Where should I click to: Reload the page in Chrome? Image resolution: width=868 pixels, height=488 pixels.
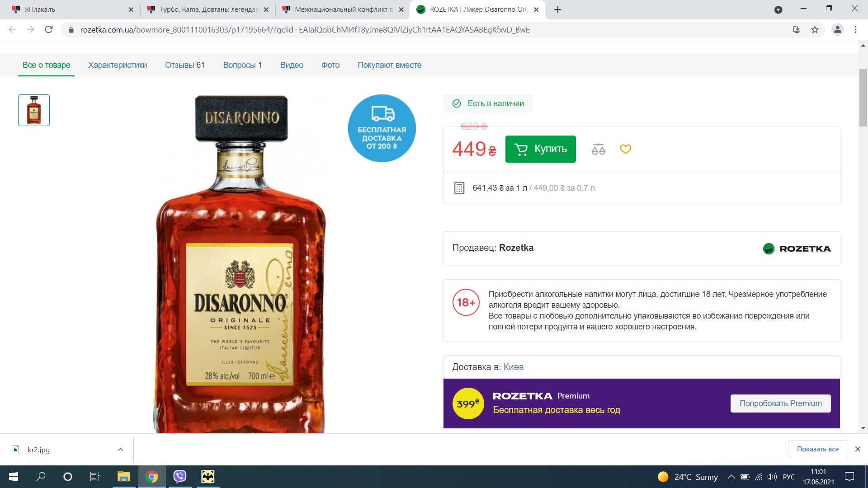49,29
